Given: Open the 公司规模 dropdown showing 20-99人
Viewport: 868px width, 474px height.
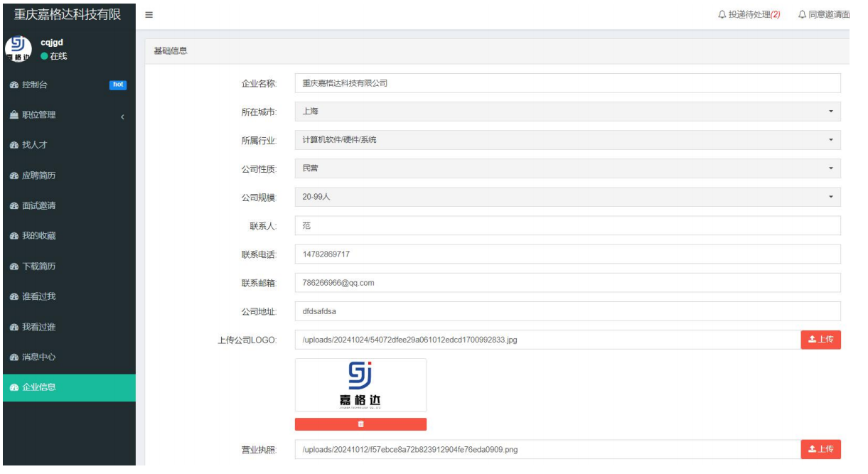Looking at the screenshot, I should click(x=567, y=197).
